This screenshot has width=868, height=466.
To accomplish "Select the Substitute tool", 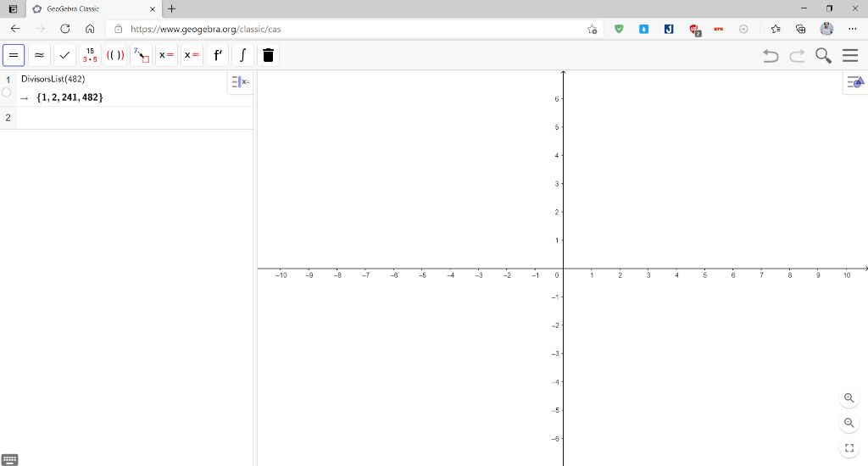I will coord(142,55).
